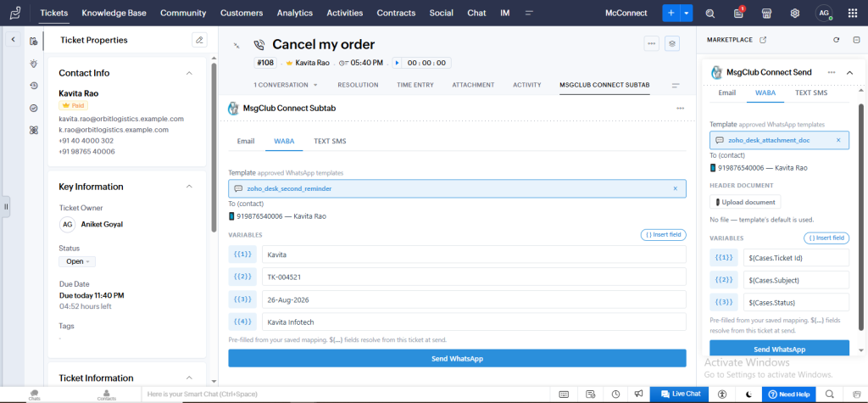Open the Status Open dropdown

click(x=77, y=261)
